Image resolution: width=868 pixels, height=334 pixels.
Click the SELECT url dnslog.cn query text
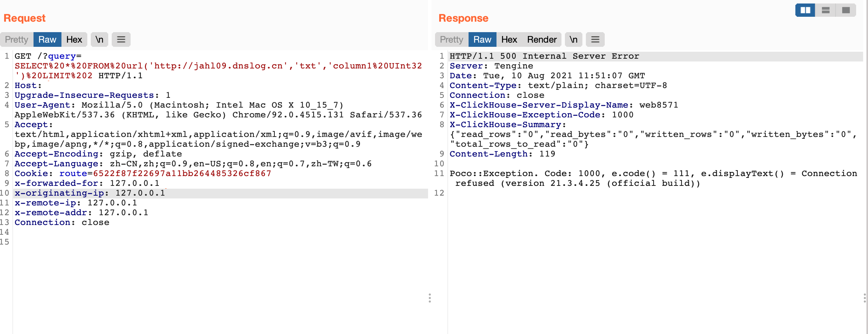[x=218, y=71]
